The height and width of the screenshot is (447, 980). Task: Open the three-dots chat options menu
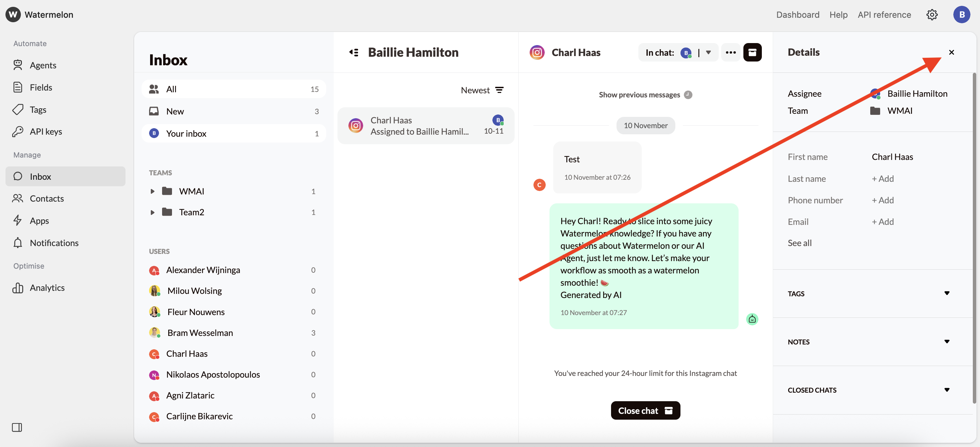[730, 52]
